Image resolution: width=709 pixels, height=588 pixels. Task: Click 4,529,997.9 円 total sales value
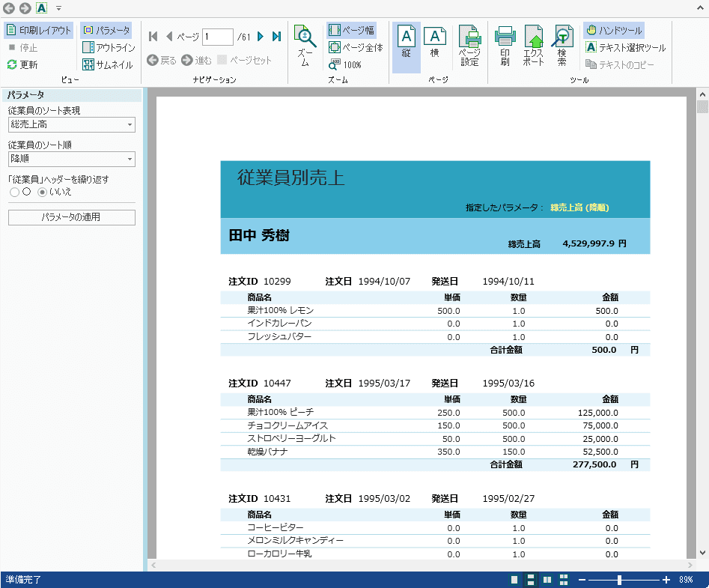(594, 243)
